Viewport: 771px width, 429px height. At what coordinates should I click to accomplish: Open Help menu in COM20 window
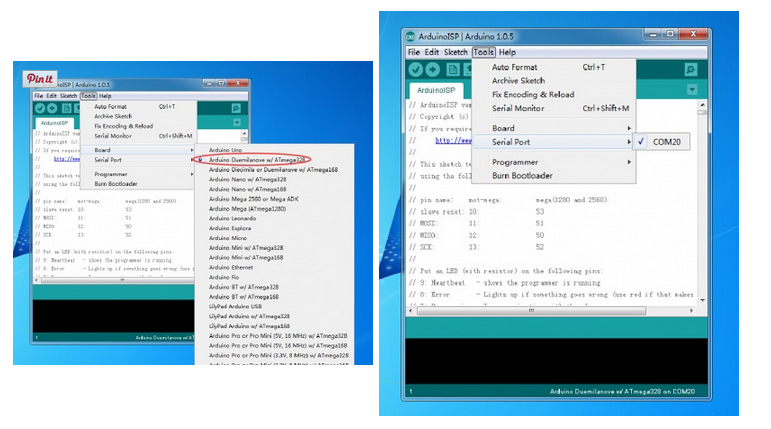point(507,52)
